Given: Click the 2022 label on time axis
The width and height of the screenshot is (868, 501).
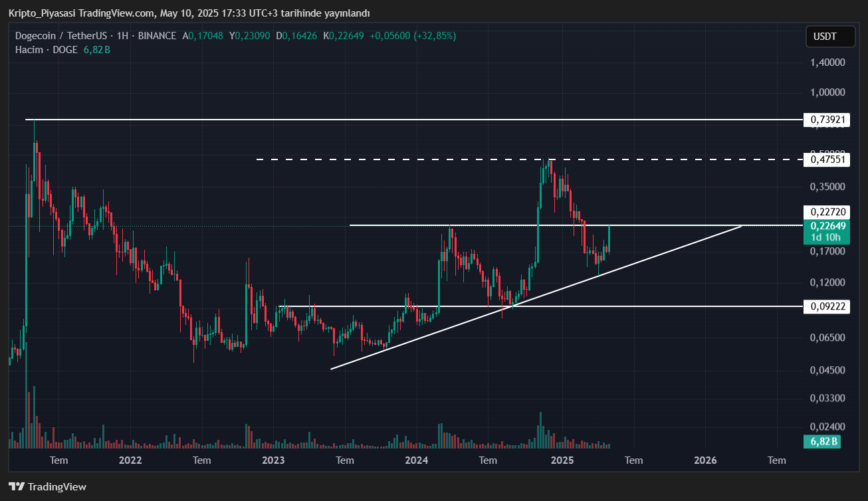Looking at the screenshot, I should coord(130,460).
